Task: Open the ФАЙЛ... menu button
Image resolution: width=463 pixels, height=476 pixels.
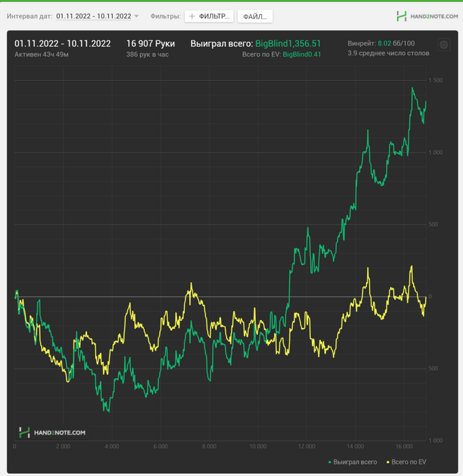Action: 255,16
